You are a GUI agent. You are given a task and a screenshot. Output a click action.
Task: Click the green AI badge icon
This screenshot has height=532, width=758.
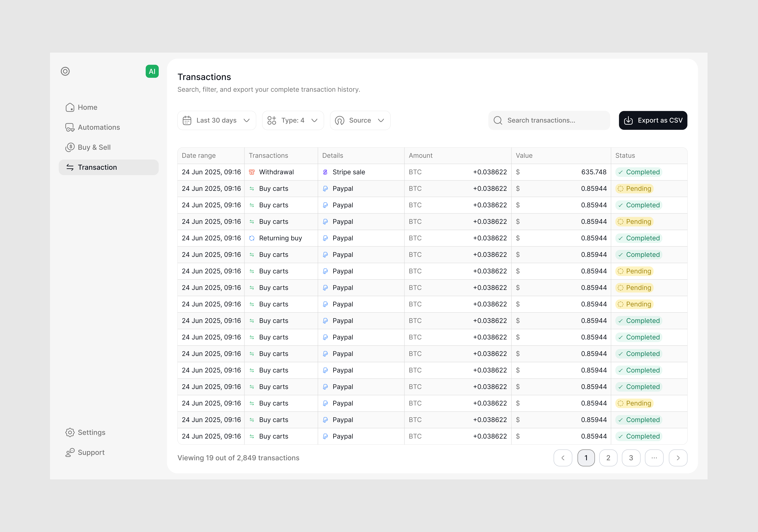click(152, 71)
